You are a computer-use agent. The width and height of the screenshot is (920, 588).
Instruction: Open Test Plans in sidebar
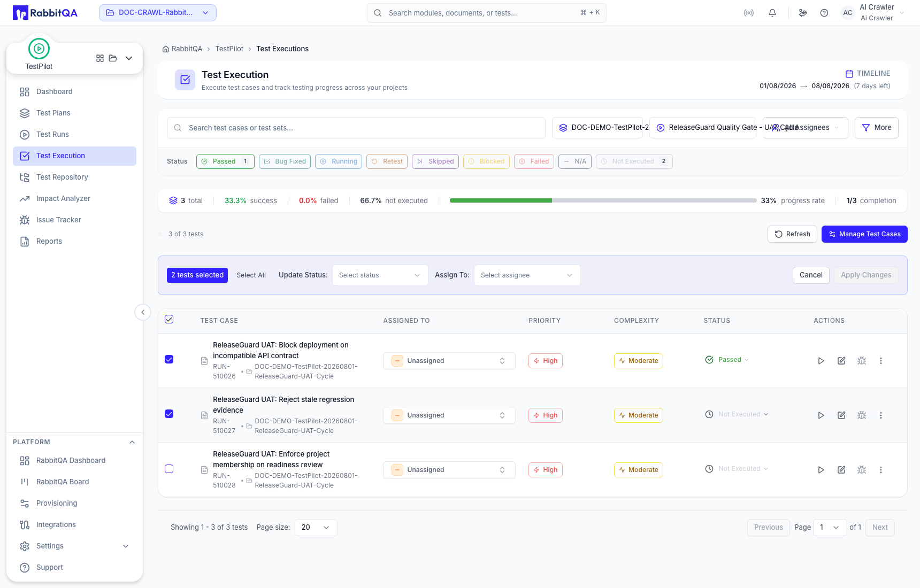click(75, 113)
